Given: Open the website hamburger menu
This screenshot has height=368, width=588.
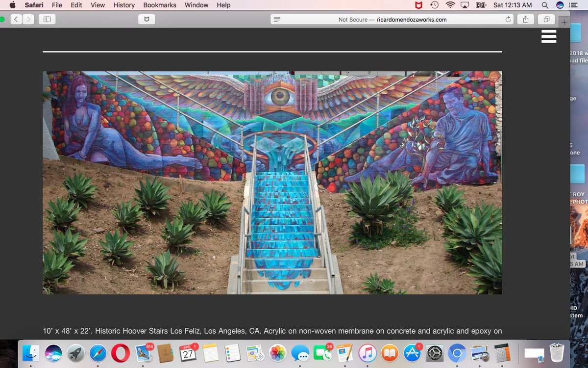Looking at the screenshot, I should tap(549, 36).
